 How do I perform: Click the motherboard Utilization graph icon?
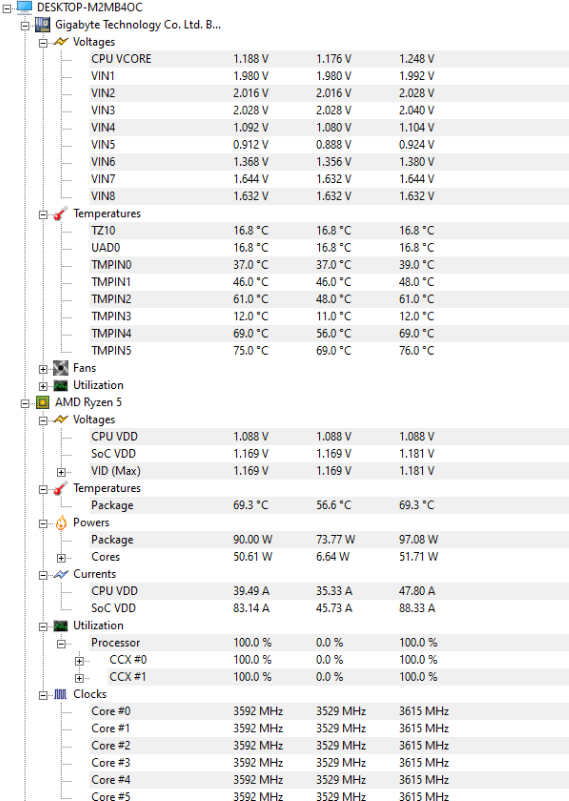click(60, 386)
